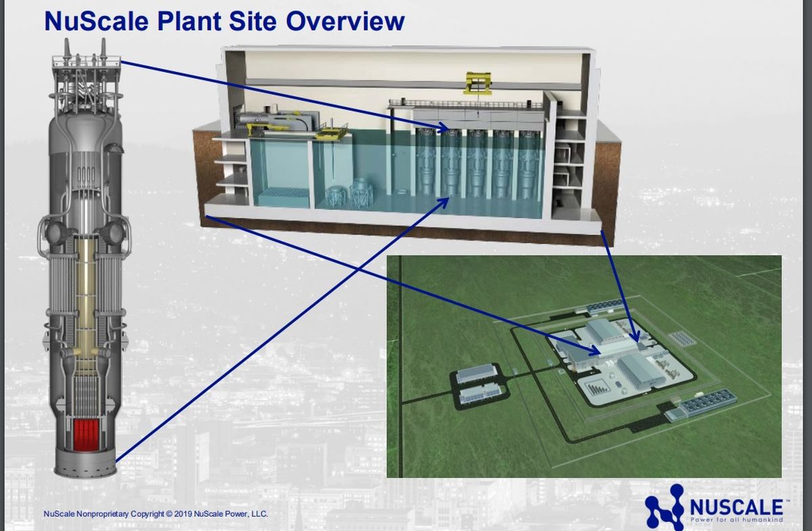Click the red reactor core in module

(86, 433)
